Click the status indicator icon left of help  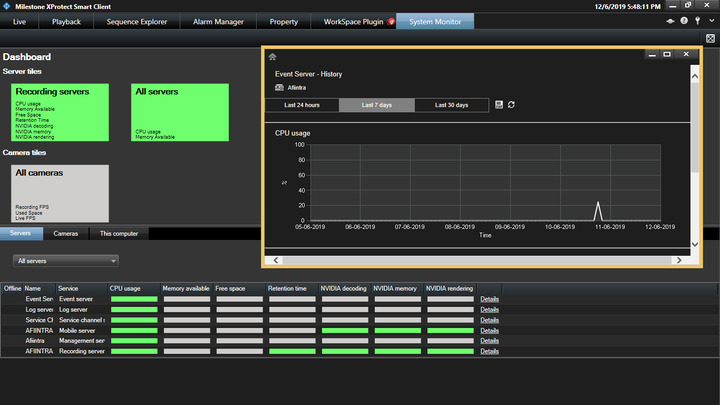click(671, 20)
